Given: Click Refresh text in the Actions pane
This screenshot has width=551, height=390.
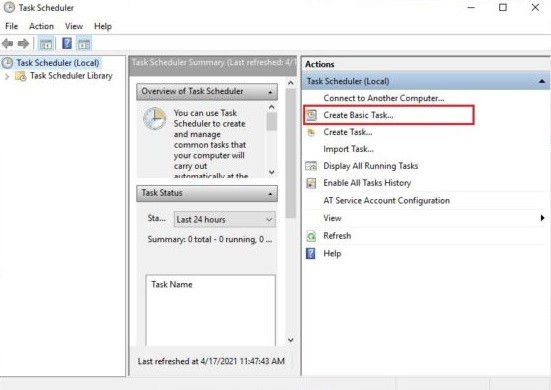Looking at the screenshot, I should click(337, 236).
